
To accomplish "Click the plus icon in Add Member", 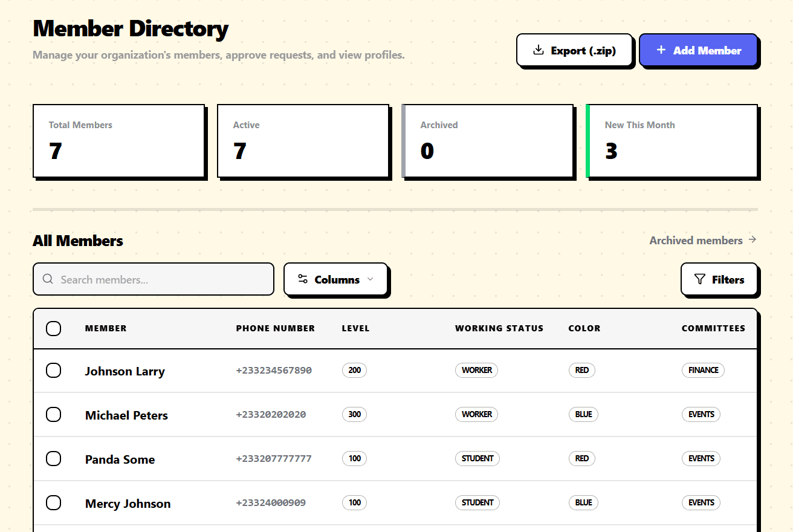I will pyautogui.click(x=661, y=50).
